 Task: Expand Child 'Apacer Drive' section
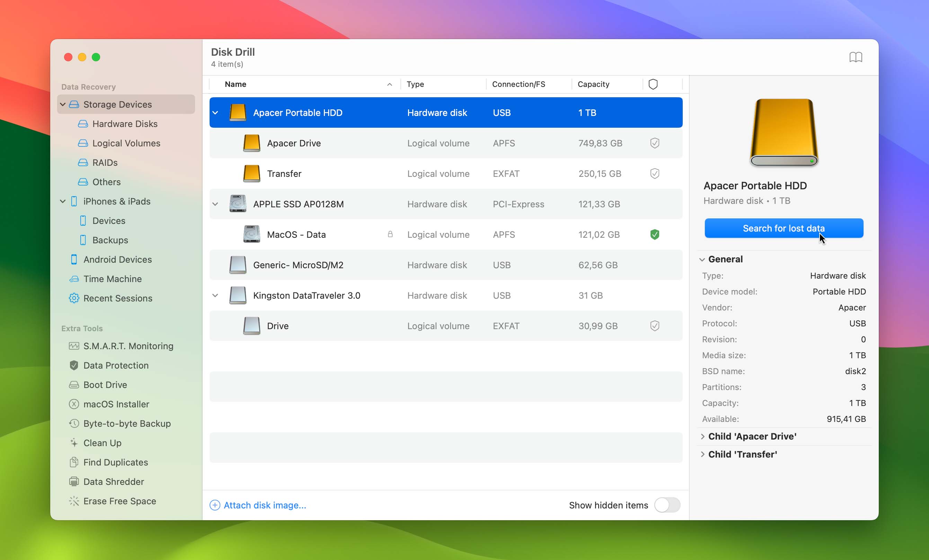pos(702,436)
